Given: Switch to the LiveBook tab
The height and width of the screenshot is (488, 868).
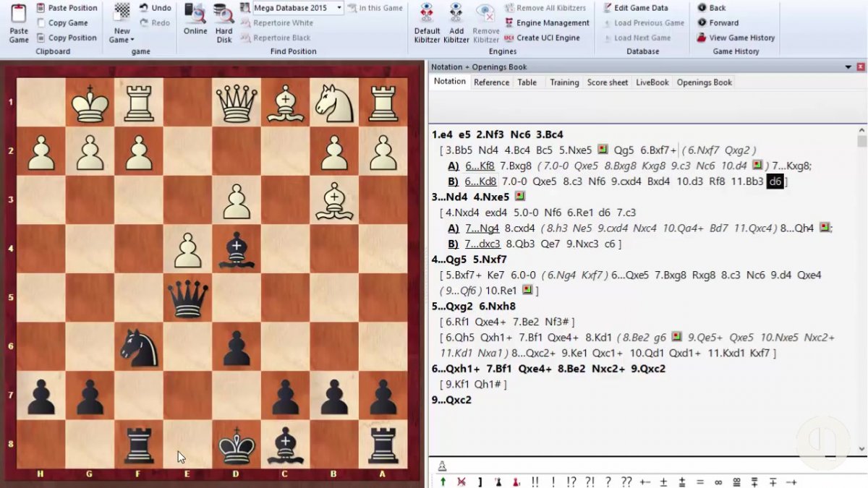Looking at the screenshot, I should [652, 82].
